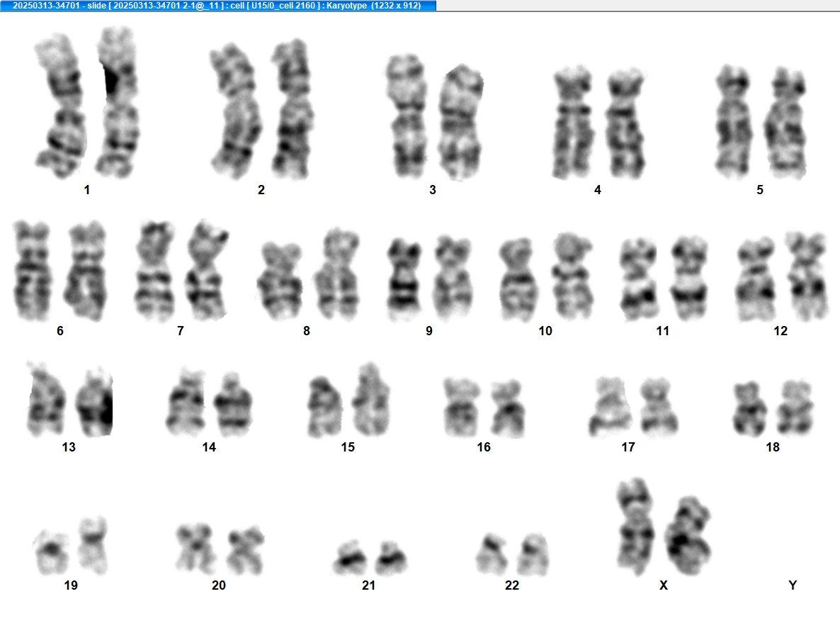
Task: Click the X chromosome label
Action: [x=664, y=585]
